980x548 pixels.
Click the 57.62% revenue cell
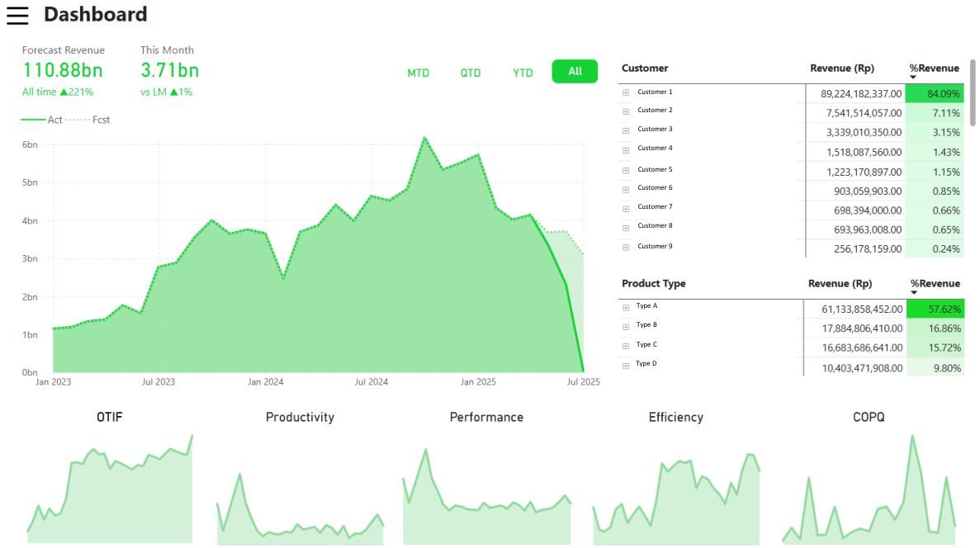coord(935,309)
